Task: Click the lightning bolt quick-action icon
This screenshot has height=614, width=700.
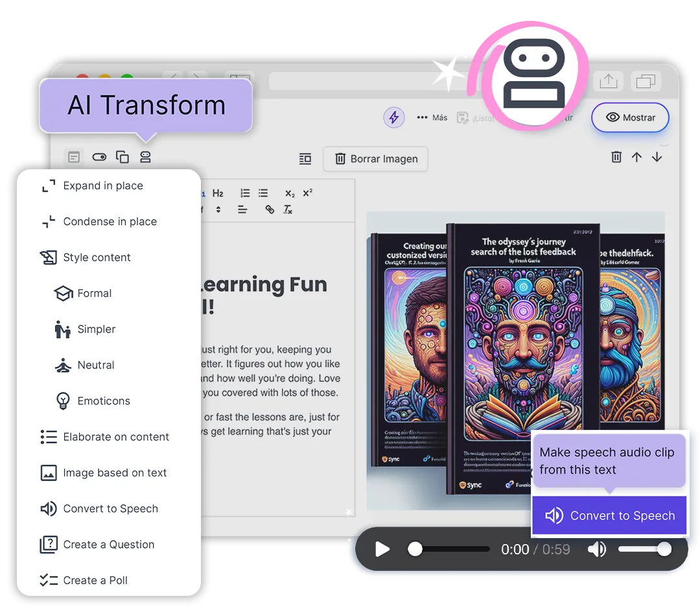Action: [x=394, y=117]
